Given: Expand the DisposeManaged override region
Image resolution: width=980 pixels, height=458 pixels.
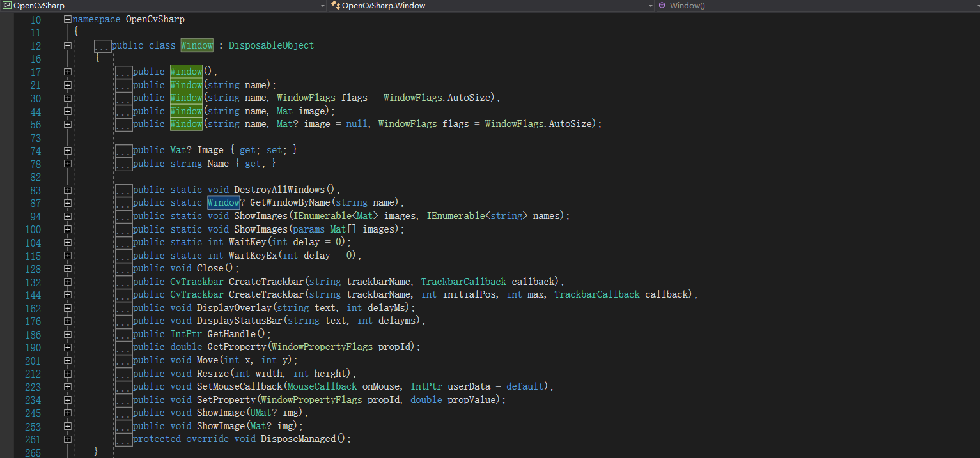Looking at the screenshot, I should [x=68, y=439].
